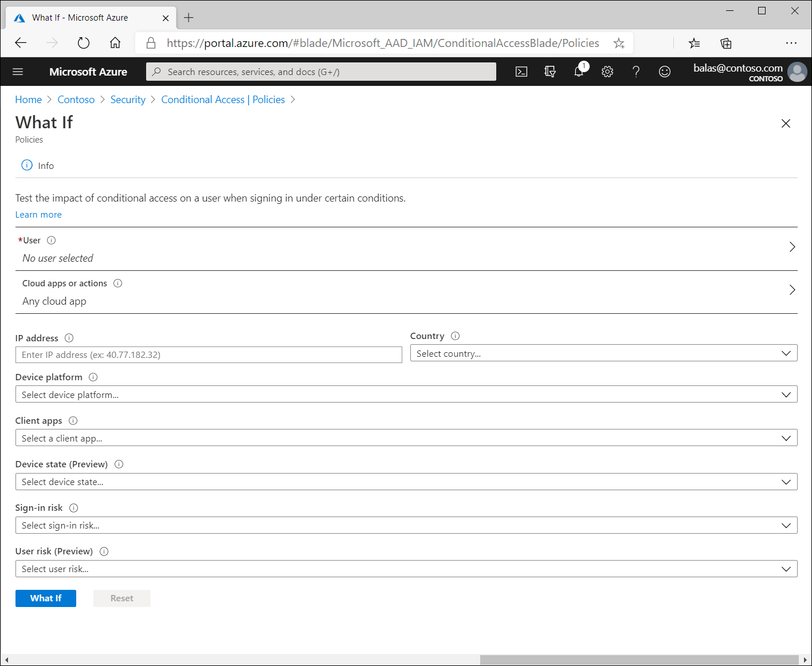Click the info icon next to User
The width and height of the screenshot is (812, 666).
point(51,241)
